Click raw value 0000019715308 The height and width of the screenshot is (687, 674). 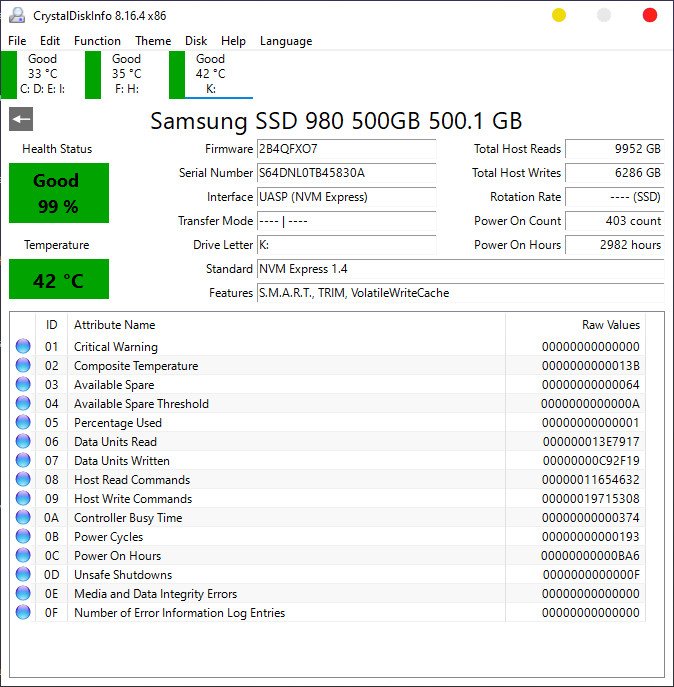[x=590, y=499]
